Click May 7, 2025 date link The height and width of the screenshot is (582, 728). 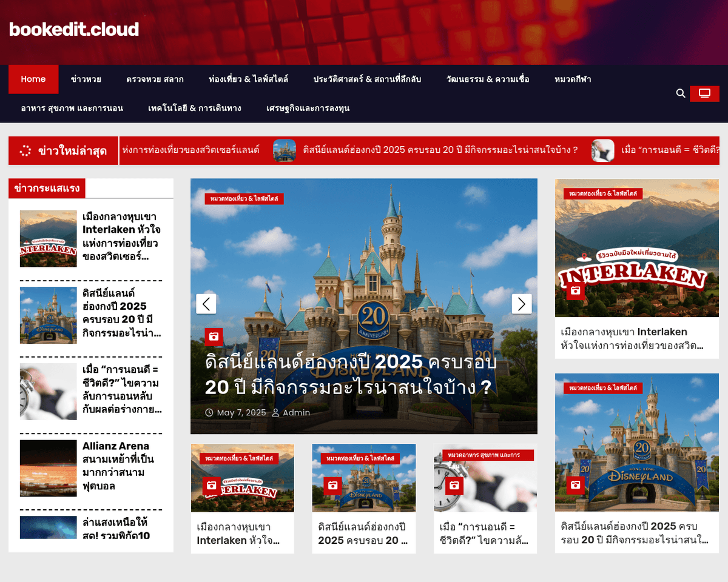pos(241,413)
